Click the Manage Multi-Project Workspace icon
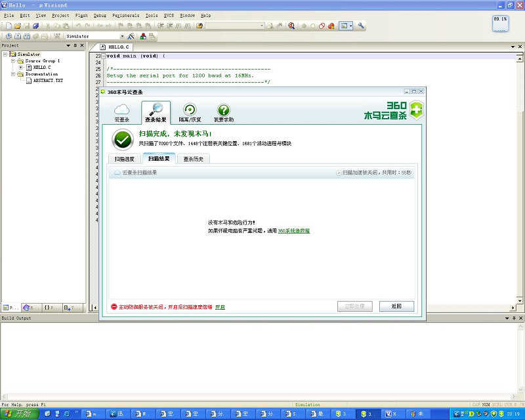 [152, 36]
